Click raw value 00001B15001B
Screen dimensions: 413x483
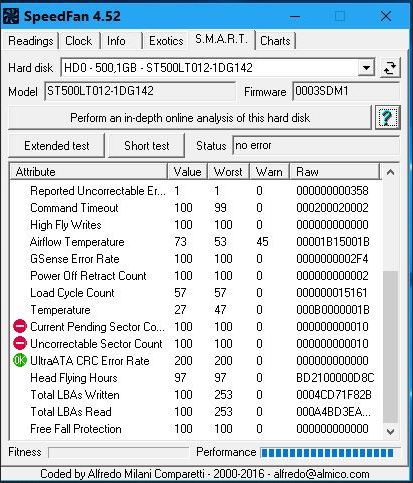point(333,242)
